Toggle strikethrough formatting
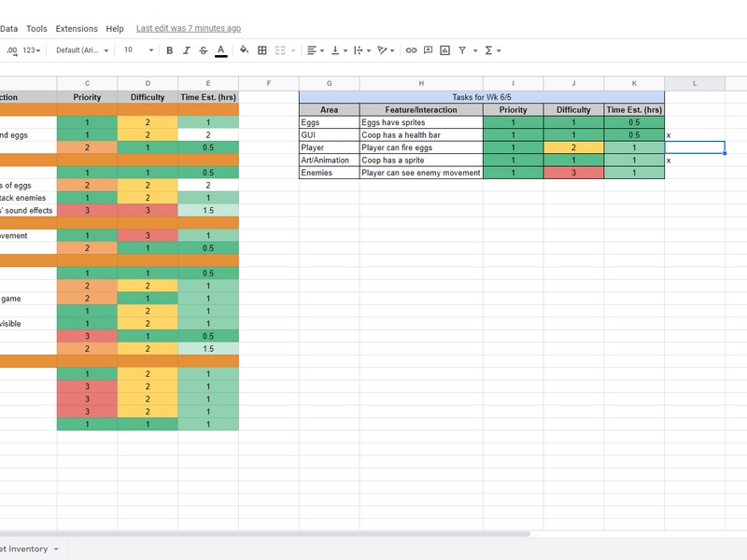The width and height of the screenshot is (747, 560). (203, 50)
